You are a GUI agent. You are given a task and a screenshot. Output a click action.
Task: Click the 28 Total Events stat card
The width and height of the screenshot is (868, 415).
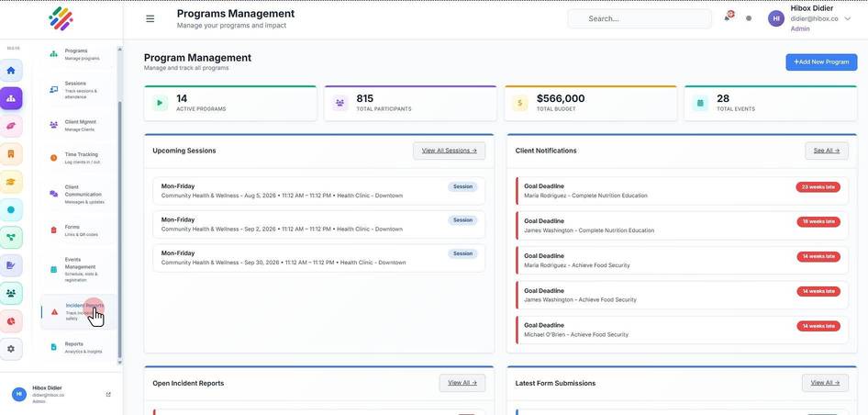point(771,103)
